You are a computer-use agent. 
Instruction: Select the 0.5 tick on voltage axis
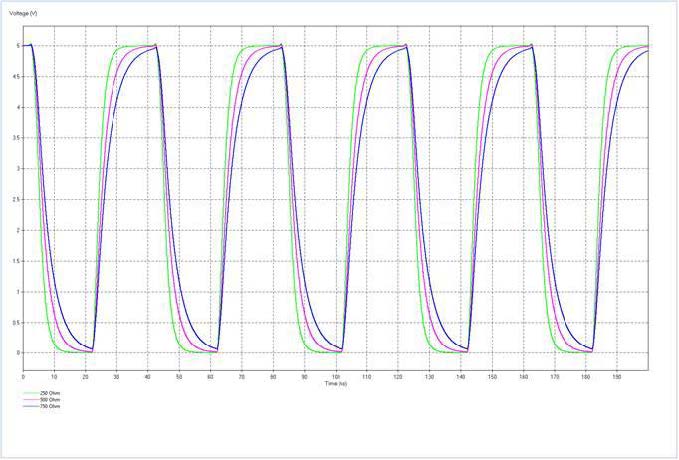point(14,322)
